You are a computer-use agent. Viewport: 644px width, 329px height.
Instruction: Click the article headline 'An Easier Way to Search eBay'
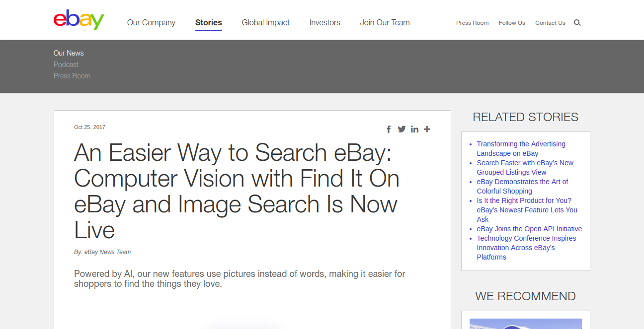tap(237, 191)
